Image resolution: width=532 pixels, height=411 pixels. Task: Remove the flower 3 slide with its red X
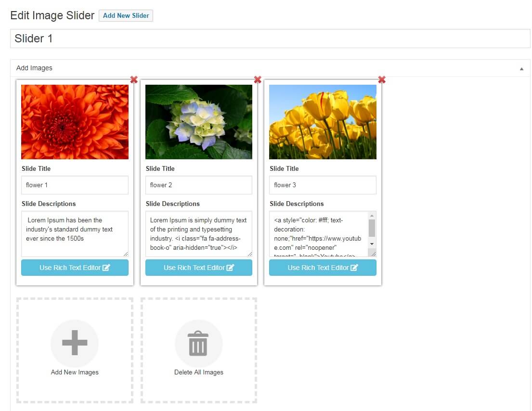pyautogui.click(x=382, y=80)
